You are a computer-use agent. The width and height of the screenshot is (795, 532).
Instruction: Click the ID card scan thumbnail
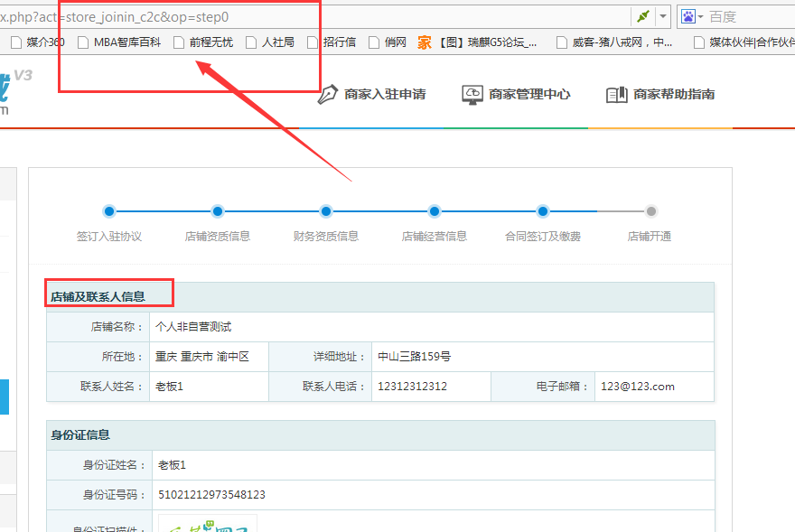208,523
